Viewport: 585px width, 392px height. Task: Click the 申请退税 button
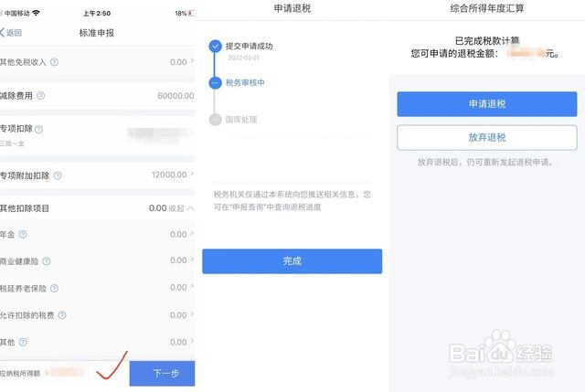click(487, 104)
